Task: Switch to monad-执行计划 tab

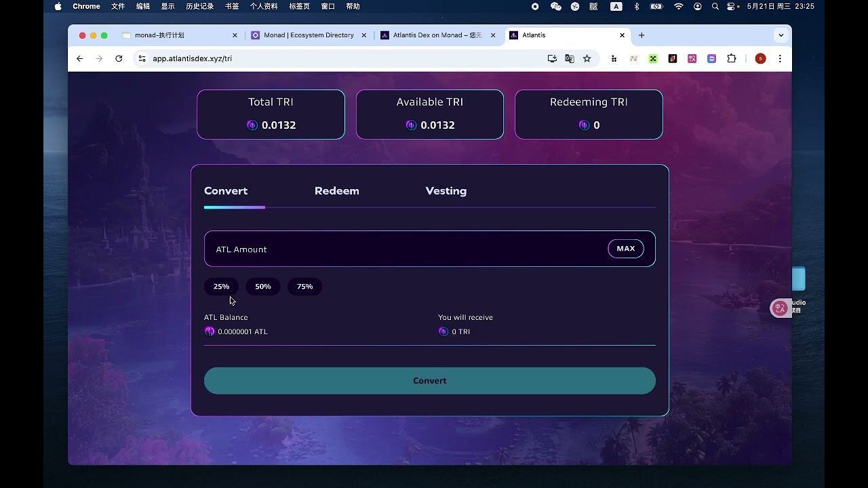Action: point(180,35)
